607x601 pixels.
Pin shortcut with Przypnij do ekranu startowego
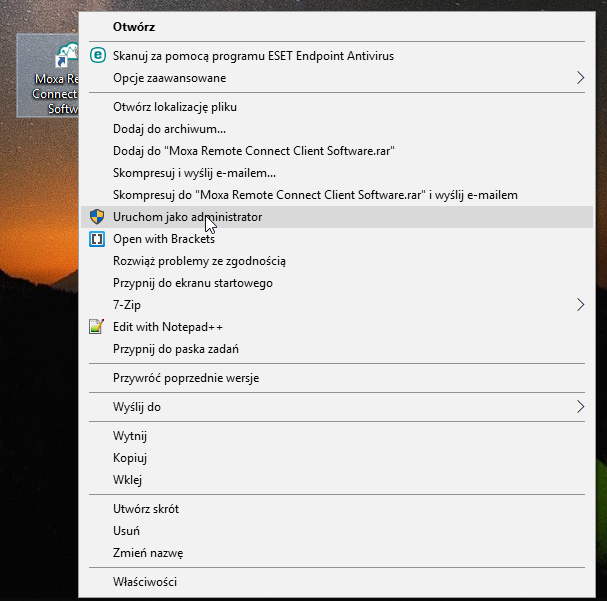coord(192,283)
